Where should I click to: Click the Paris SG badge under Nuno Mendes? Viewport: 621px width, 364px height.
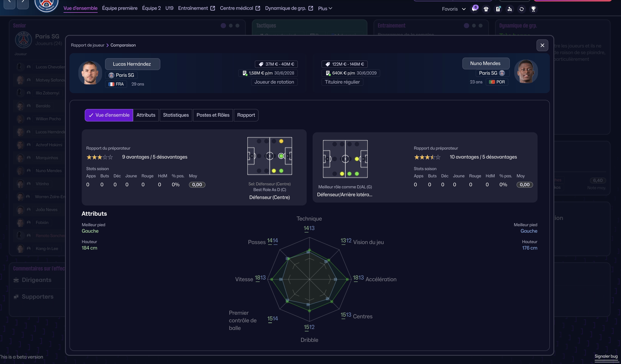[502, 73]
